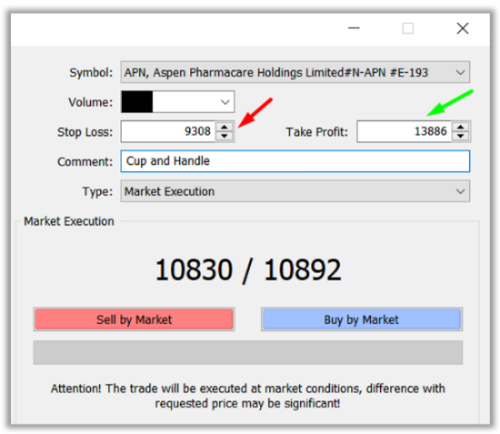The image size is (500, 434).
Task: Click the bid price 10830
Action: coord(194,270)
